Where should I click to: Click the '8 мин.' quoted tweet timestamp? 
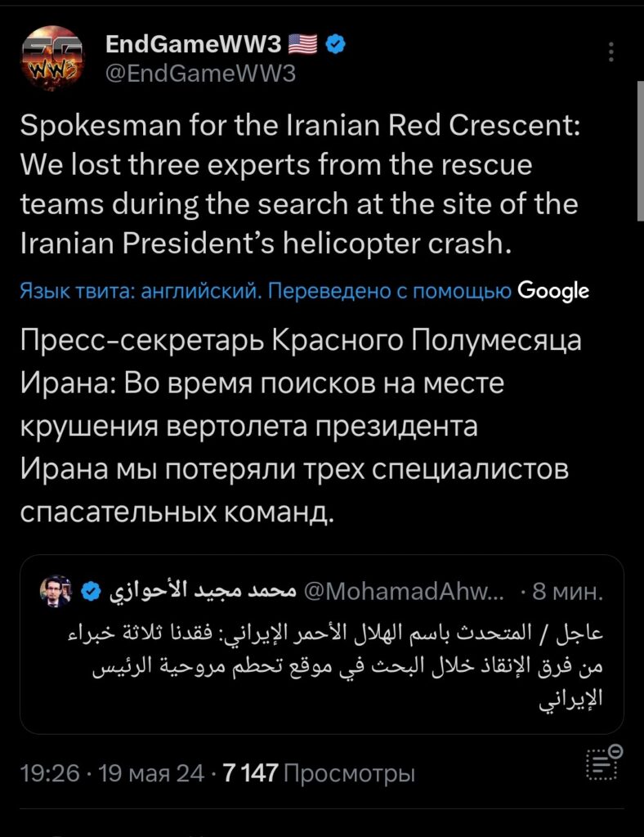568,592
